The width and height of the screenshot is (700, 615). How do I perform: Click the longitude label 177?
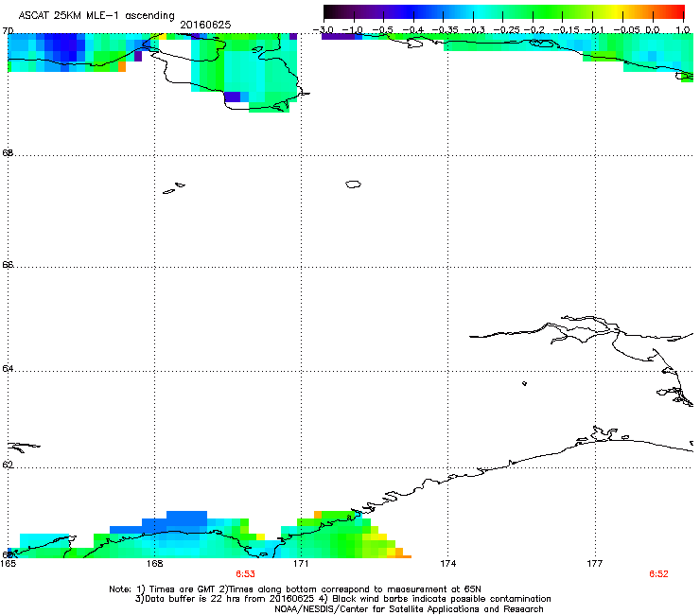click(x=595, y=564)
